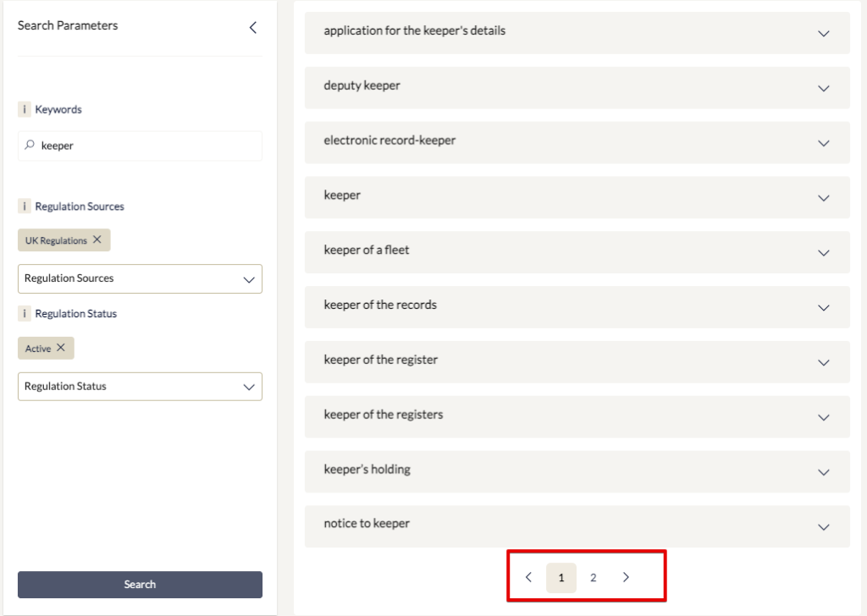This screenshot has height=616, width=867.
Task: Open the Regulation Sources dropdown
Action: pyautogui.click(x=140, y=278)
